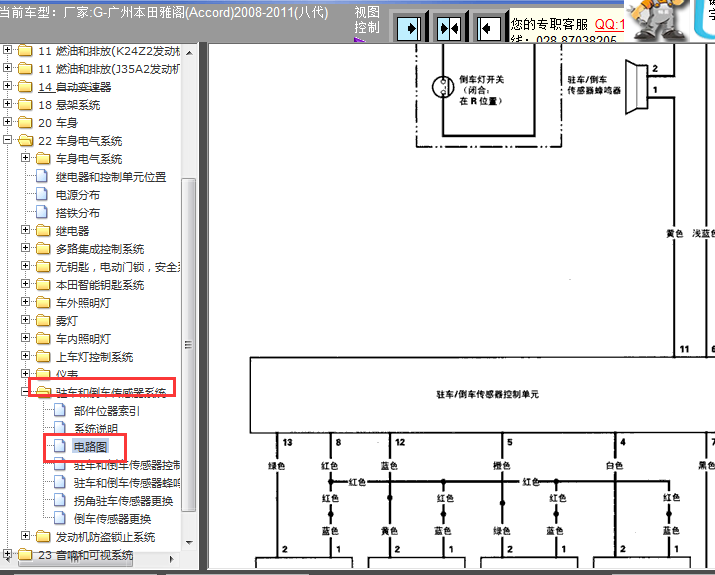Expand the 无钥匙，电动门锁 node
Image resolution: width=715 pixels, height=575 pixels.
pos(26,266)
